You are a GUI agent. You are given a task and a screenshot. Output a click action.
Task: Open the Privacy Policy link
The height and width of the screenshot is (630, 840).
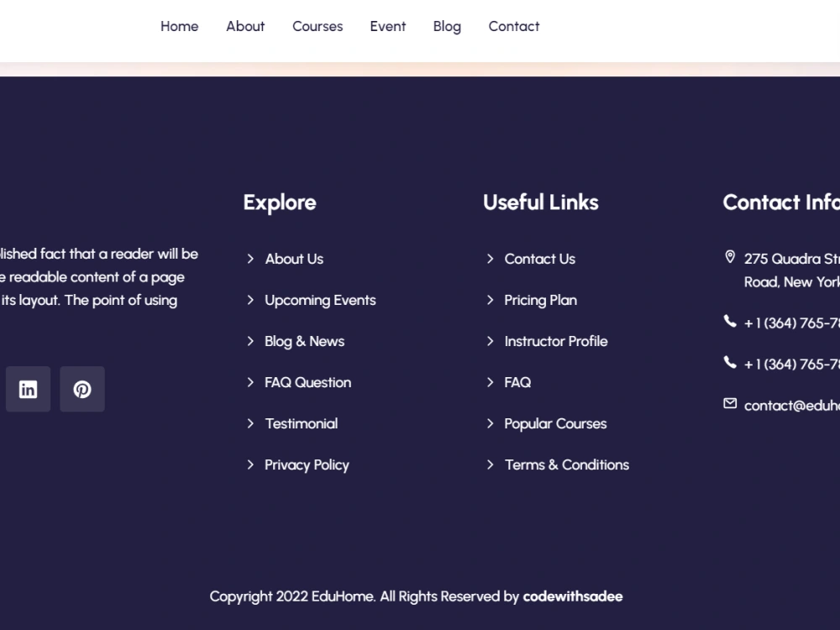307,465
